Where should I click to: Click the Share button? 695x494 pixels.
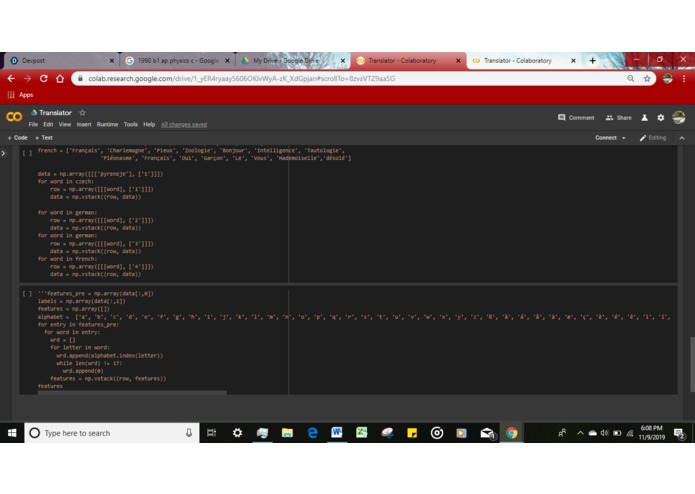[x=618, y=118]
